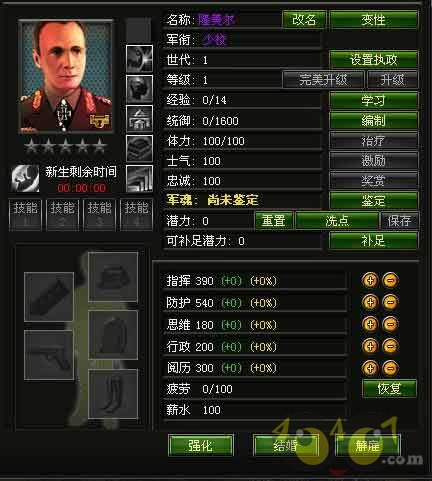
Task: Click the 改名 rename button
Action: pyautogui.click(x=304, y=20)
